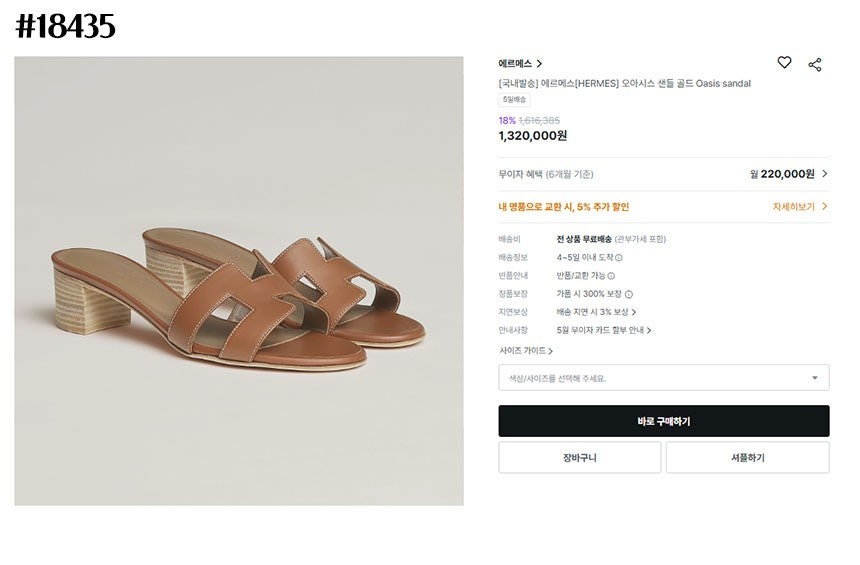Image resolution: width=860 pixels, height=565 pixels.
Task: Open 5월 무이자 카드 할부 안내
Action: [604, 331]
